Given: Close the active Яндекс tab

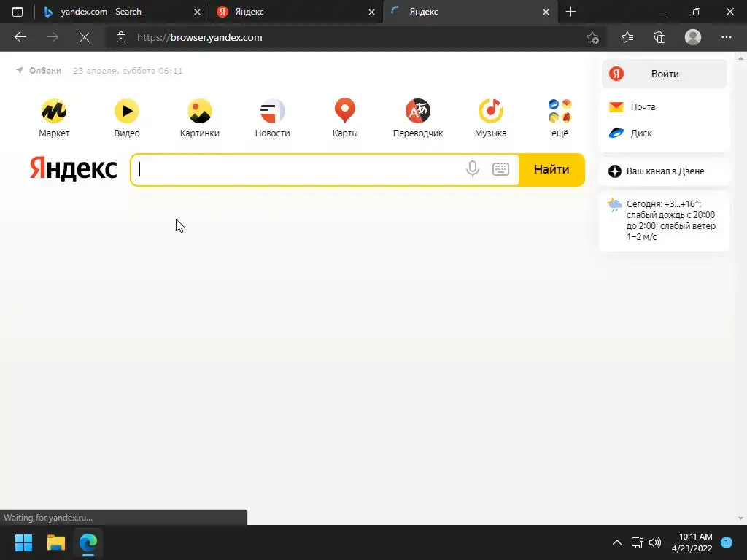Looking at the screenshot, I should click(x=546, y=12).
